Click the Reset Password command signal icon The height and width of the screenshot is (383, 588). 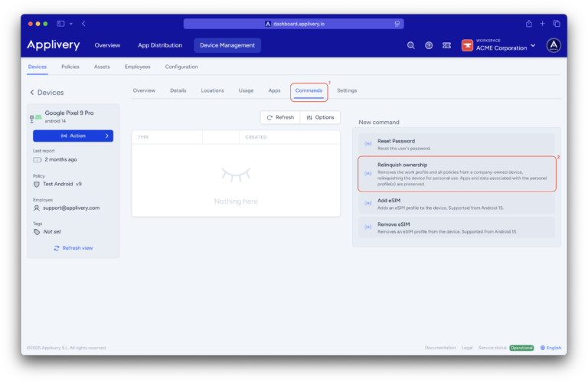[x=367, y=144]
